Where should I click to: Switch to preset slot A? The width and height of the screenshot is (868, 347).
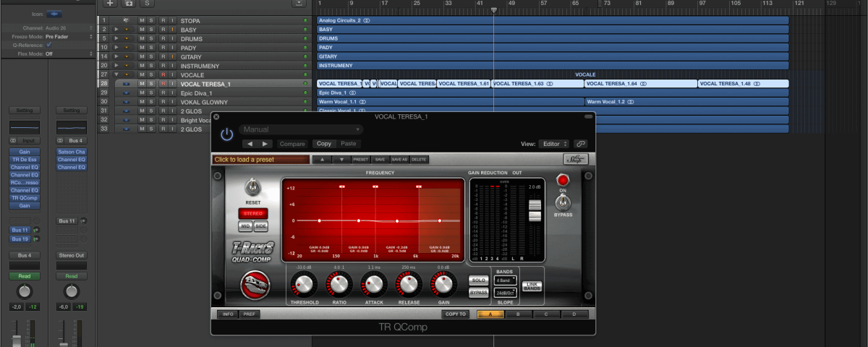tap(490, 314)
